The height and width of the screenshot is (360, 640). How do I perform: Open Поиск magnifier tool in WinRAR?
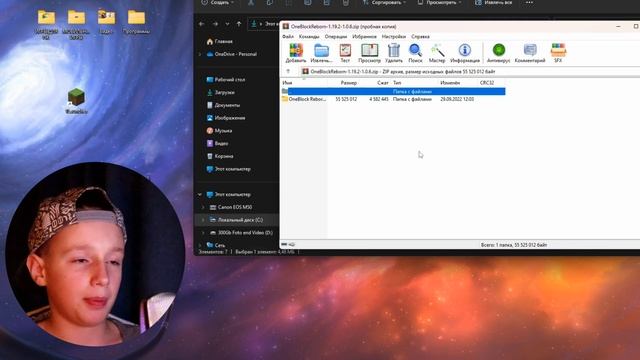416,53
